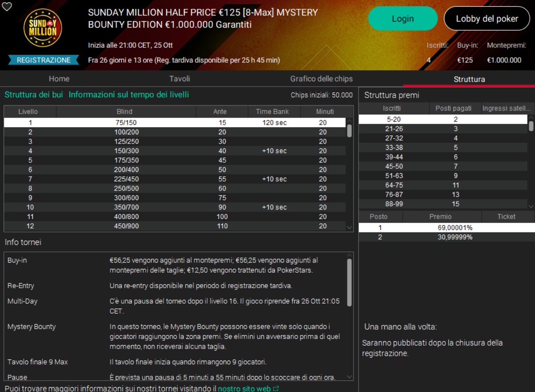Open the Grafico delle chips tab

(321, 79)
